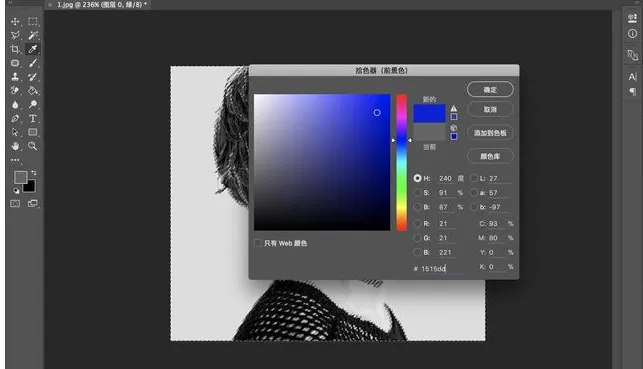
Task: Open the Character panel icon
Action: (632, 77)
